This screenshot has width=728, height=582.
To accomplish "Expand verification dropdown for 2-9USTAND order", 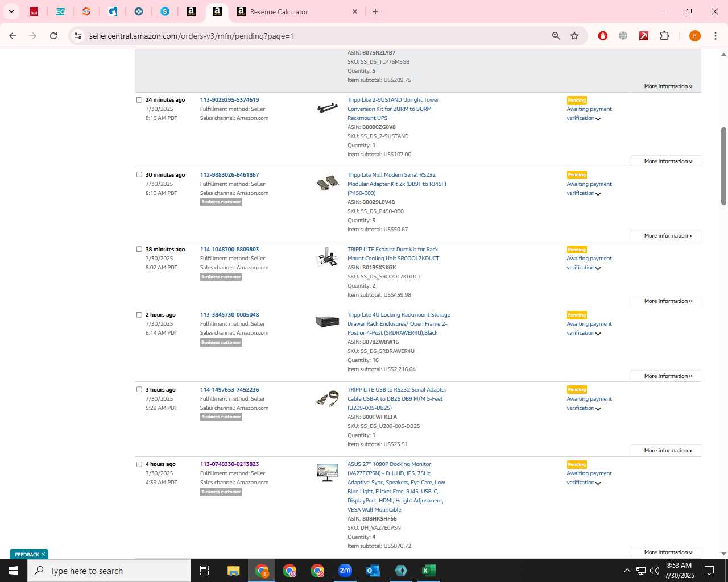I will [x=598, y=119].
